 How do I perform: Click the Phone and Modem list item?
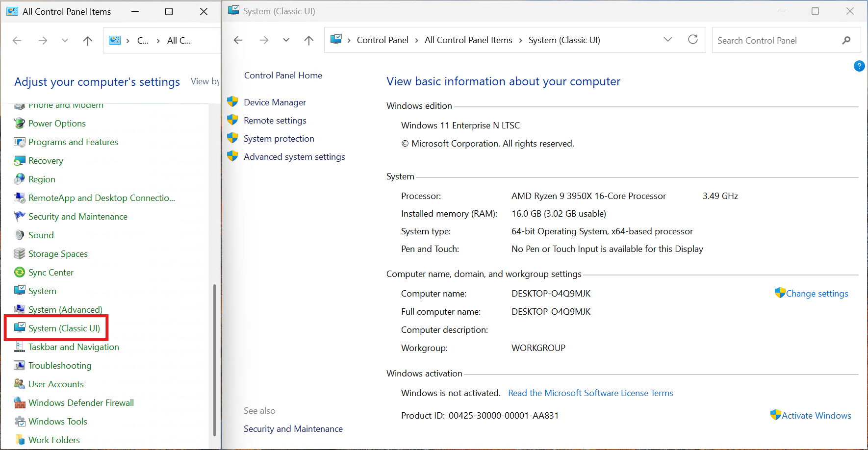66,105
